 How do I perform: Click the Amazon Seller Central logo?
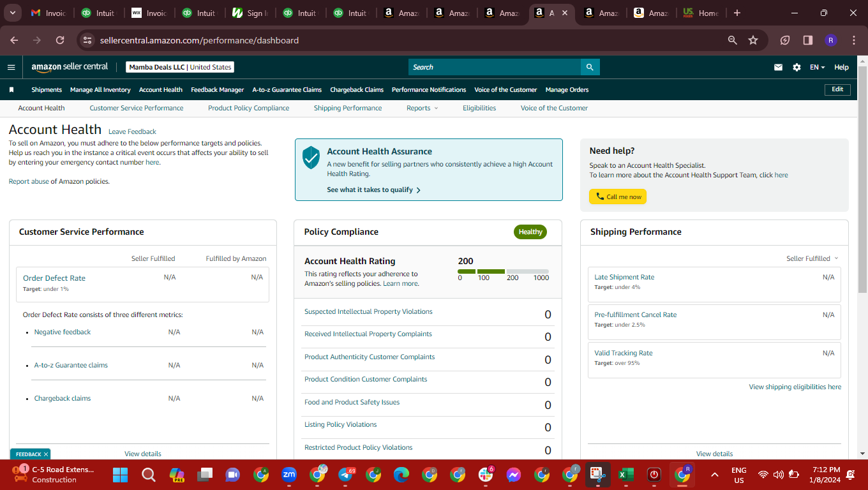coord(70,67)
